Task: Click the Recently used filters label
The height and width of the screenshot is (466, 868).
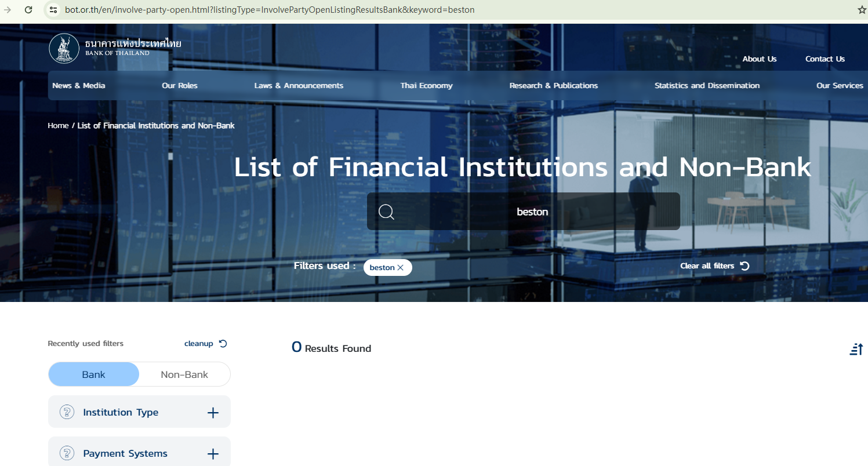Action: (86, 344)
